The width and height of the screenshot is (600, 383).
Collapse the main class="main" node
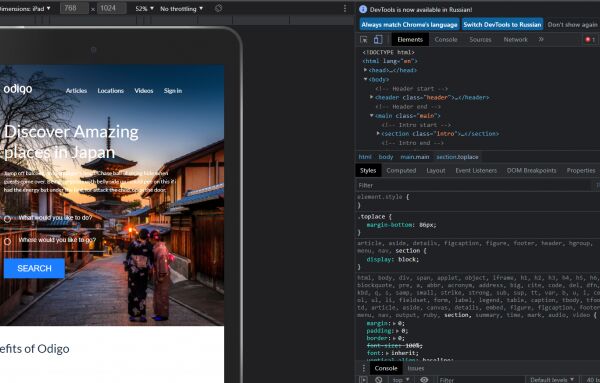(372, 116)
